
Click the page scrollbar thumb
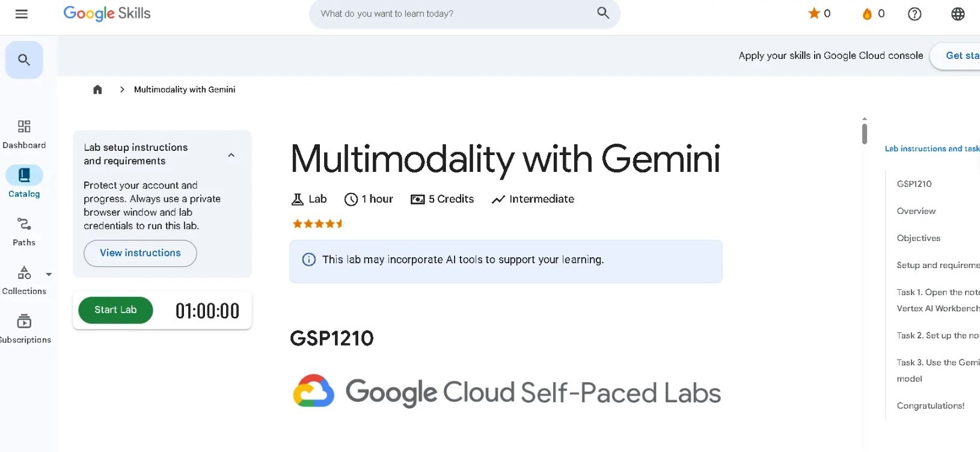pyautogui.click(x=864, y=133)
